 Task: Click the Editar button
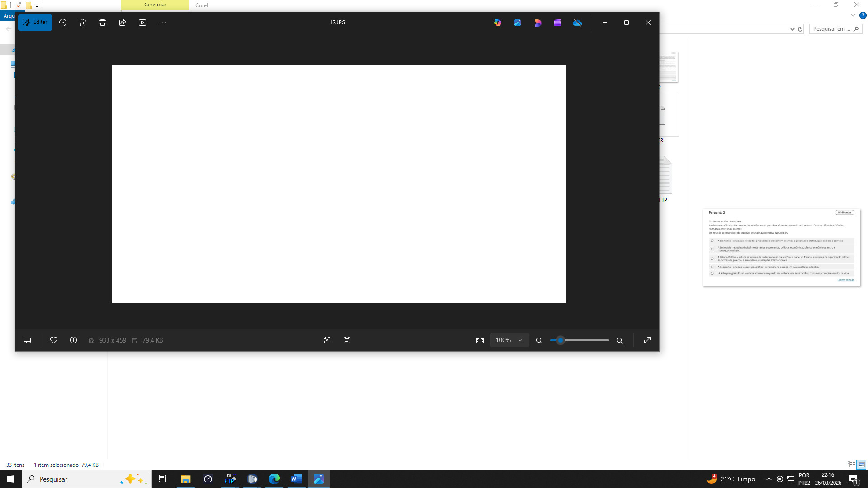coord(35,23)
